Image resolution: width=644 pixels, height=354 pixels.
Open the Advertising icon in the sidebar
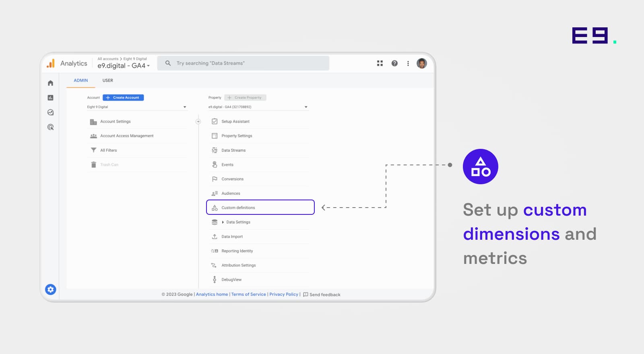point(50,127)
